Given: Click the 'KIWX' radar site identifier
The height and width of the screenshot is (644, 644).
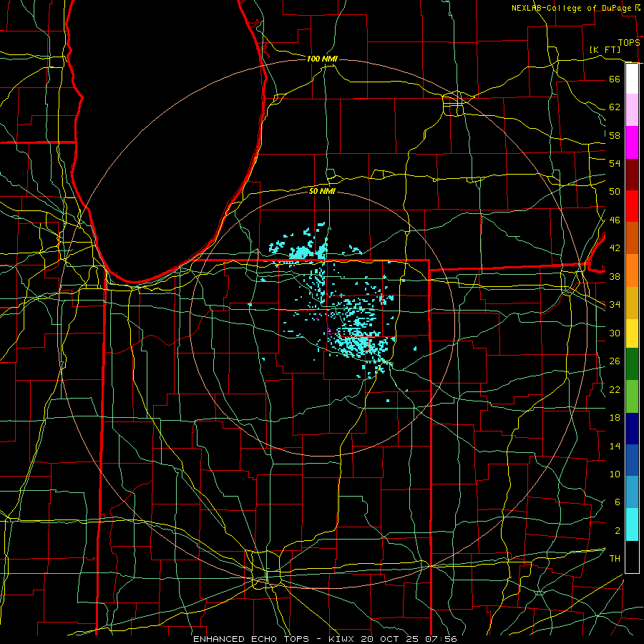Looking at the screenshot, I should coord(343,639).
